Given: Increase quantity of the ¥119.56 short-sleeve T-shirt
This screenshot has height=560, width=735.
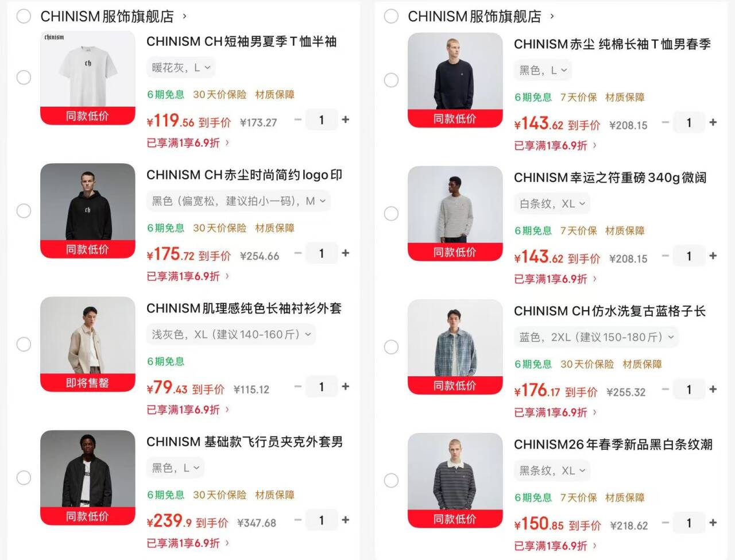Looking at the screenshot, I should tap(346, 119).
